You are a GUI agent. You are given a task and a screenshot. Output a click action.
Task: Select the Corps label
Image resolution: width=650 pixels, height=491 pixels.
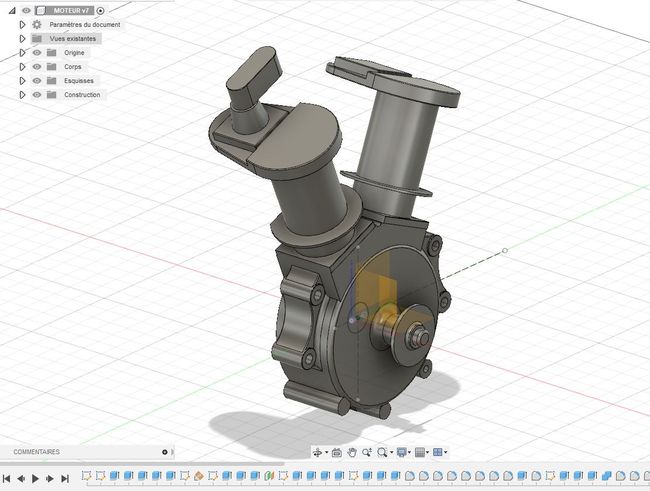[x=73, y=67]
